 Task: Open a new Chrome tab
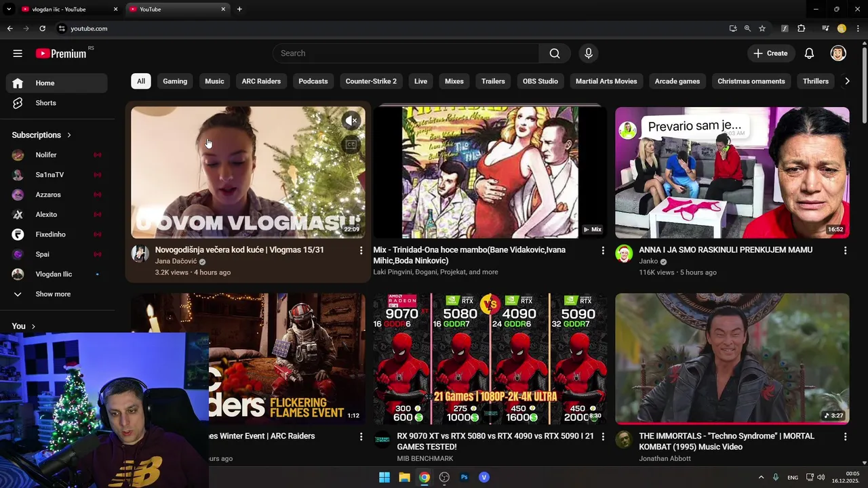(239, 9)
